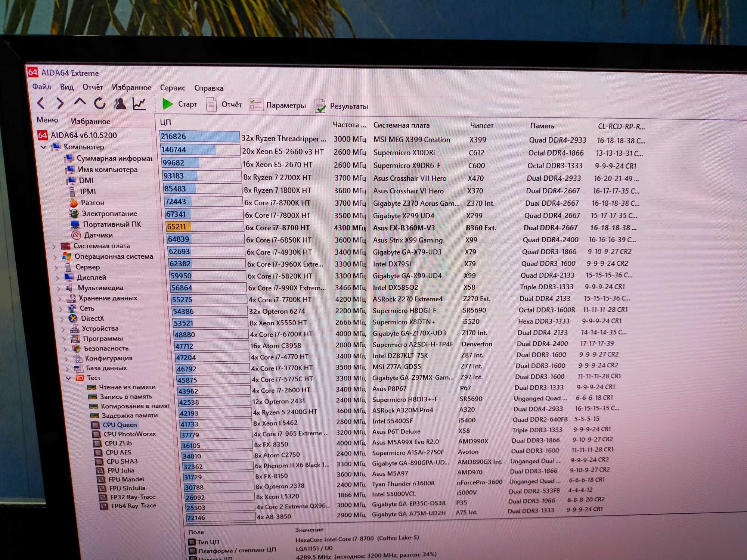The image size is (747, 560).
Task: Open Параметры settings button
Action: pos(277,105)
